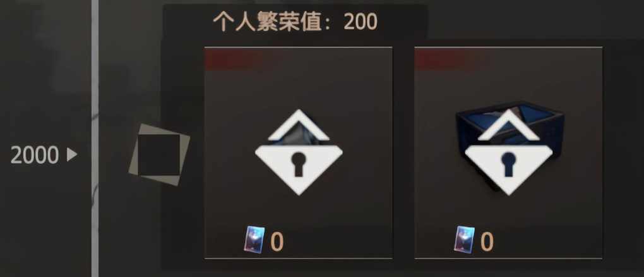Image resolution: width=644 pixels, height=277 pixels.
Task: Open the right locked reward card
Action: coord(508,153)
